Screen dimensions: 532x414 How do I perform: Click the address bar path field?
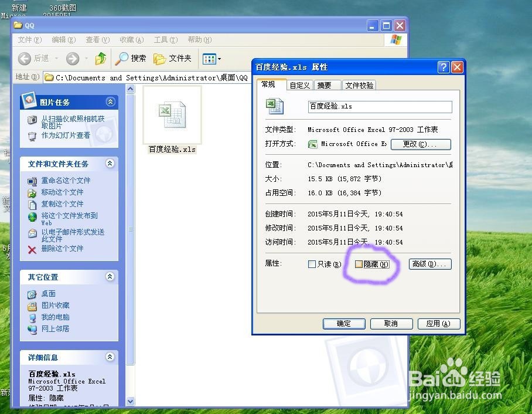click(147, 77)
